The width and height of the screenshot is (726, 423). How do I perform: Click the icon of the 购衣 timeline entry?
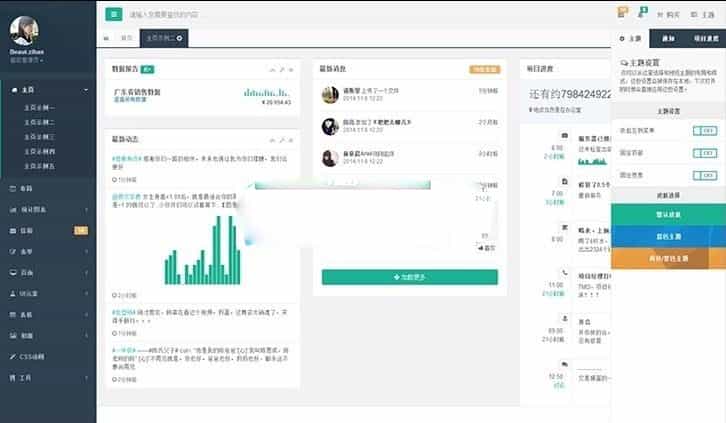(x=564, y=227)
